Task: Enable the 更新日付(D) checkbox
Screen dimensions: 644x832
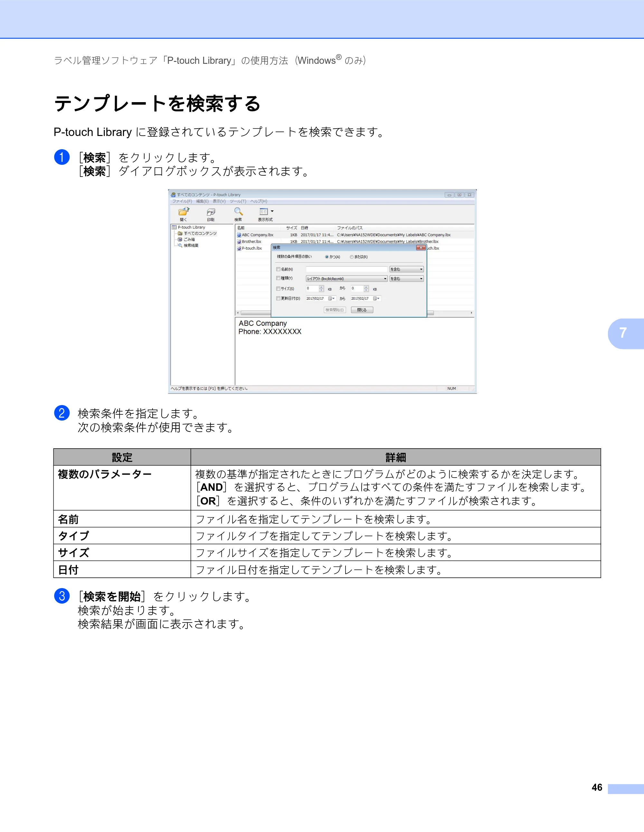Action: pyautogui.click(x=278, y=298)
